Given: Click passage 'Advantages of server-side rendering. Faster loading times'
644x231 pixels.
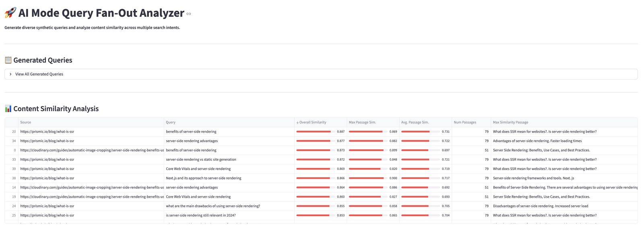Looking at the screenshot, I should [x=537, y=141].
